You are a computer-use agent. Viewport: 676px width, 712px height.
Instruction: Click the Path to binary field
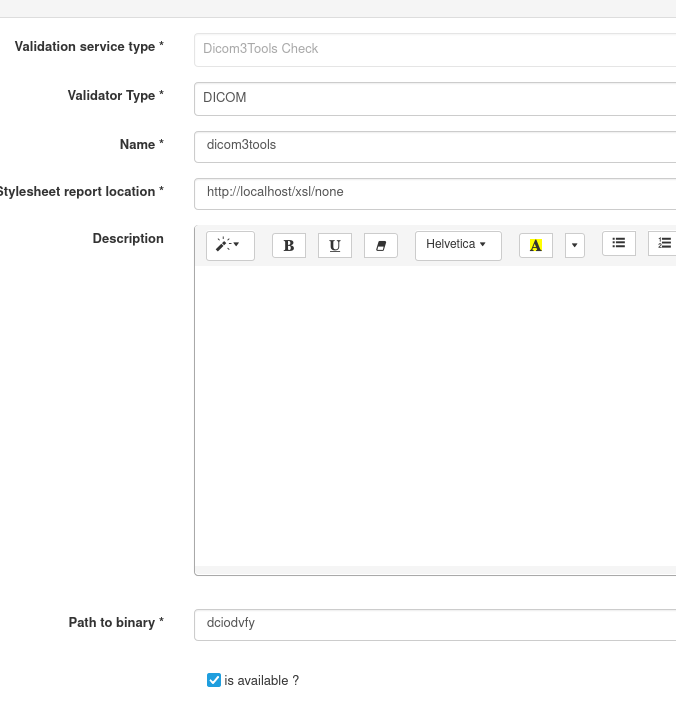tap(435, 624)
